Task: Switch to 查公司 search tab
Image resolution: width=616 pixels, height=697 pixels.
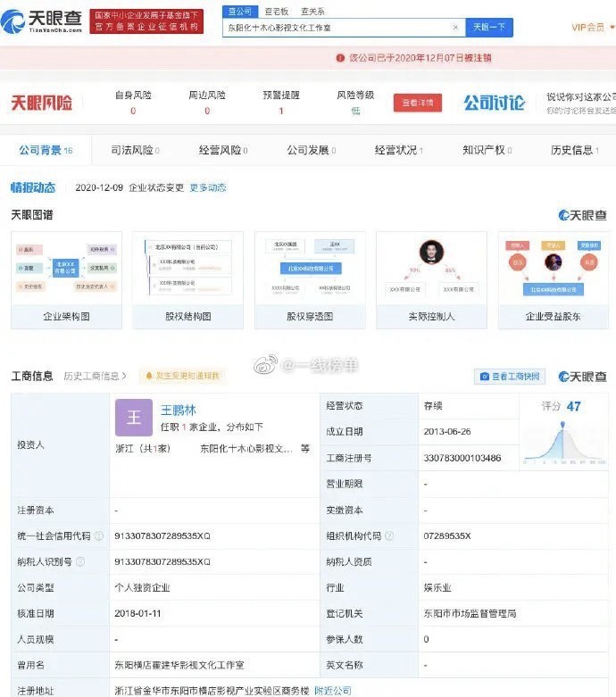Action: 240,12
